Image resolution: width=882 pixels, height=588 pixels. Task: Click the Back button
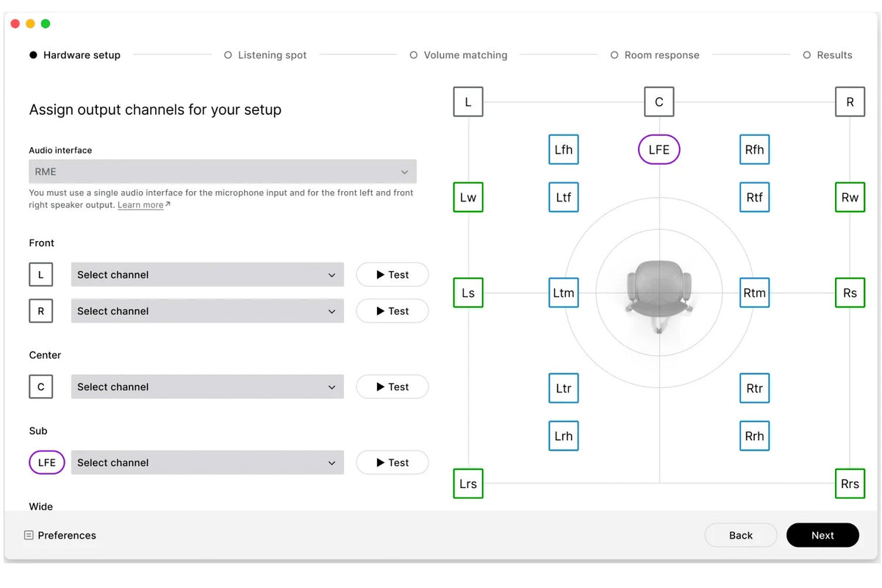(x=741, y=536)
